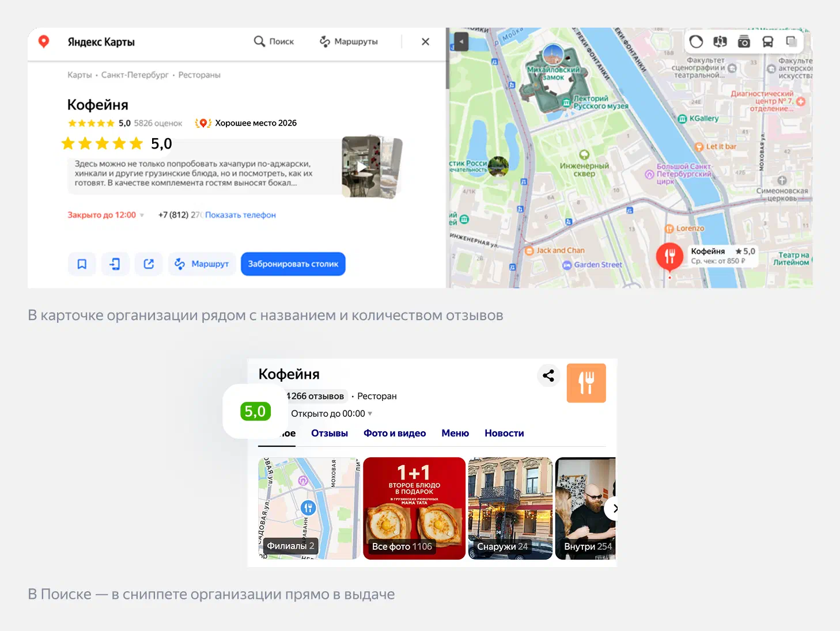Click the blue fork pin in Филиалы map
This screenshot has width=840, height=631.
click(308, 507)
